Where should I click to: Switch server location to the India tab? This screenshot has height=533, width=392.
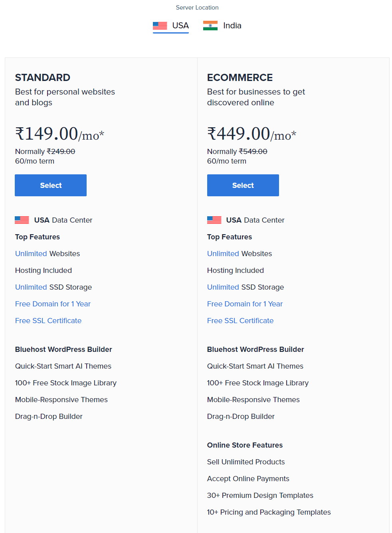click(222, 26)
